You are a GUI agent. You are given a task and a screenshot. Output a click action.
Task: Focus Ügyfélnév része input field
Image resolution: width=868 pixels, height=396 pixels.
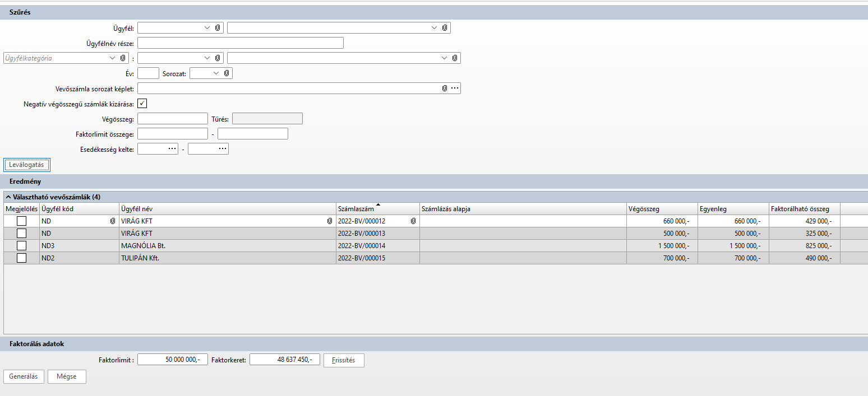[241, 43]
